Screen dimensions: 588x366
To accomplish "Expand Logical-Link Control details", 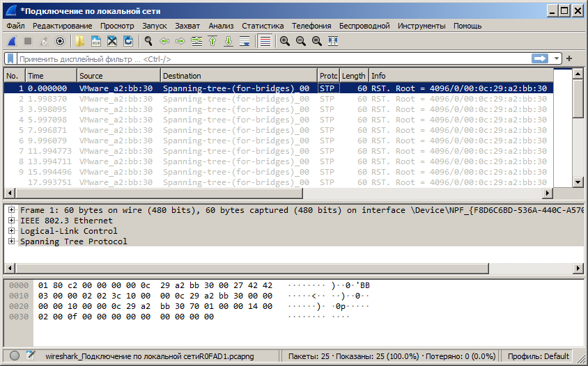I will [x=12, y=231].
